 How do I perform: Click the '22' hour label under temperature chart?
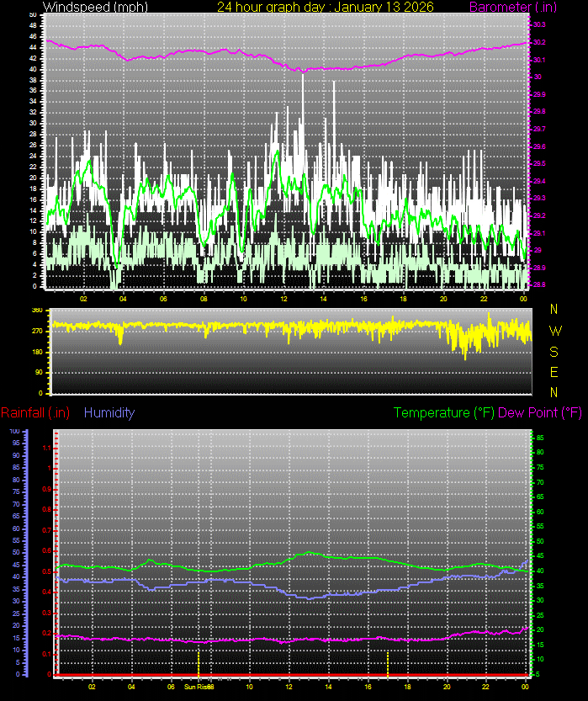tap(485, 686)
